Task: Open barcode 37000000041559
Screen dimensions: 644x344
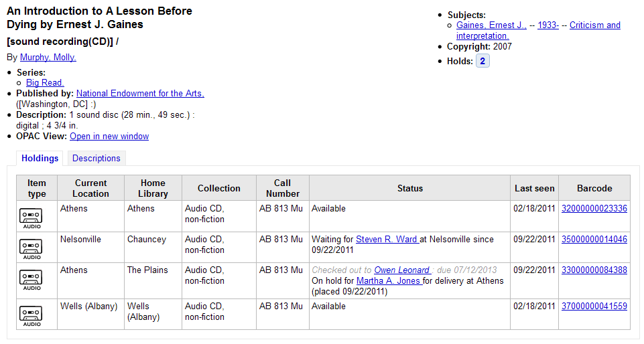Action: [x=594, y=307]
